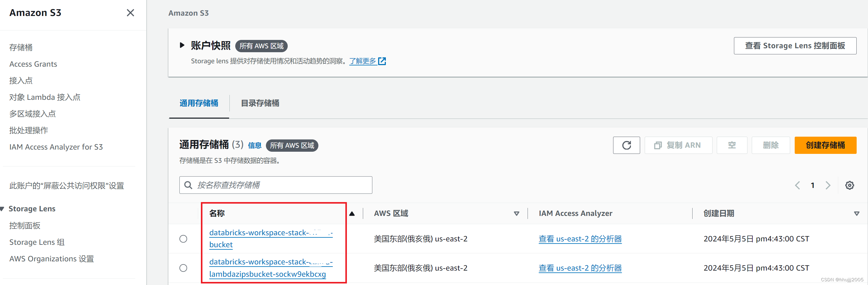Screen dimensions: 868x285
Task: Sort buckets by 名称 column arrow
Action: click(352, 213)
